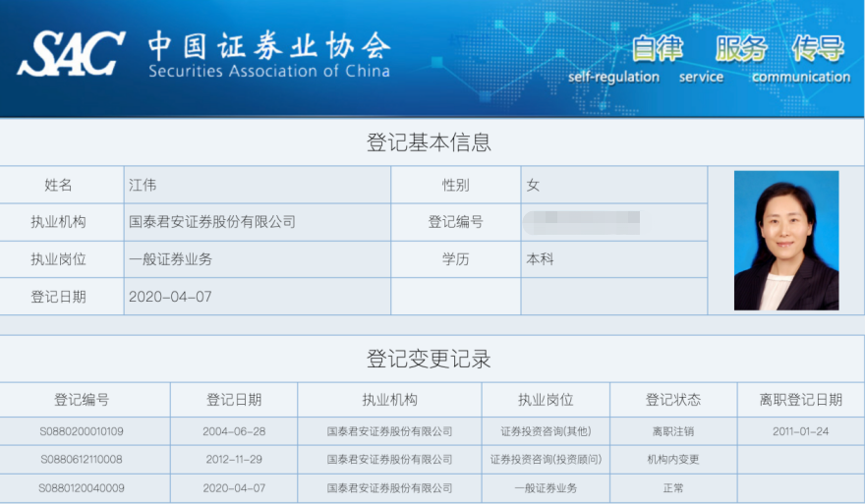Click the 登记编号 column header in records table
The image size is (865, 504).
coord(82,400)
